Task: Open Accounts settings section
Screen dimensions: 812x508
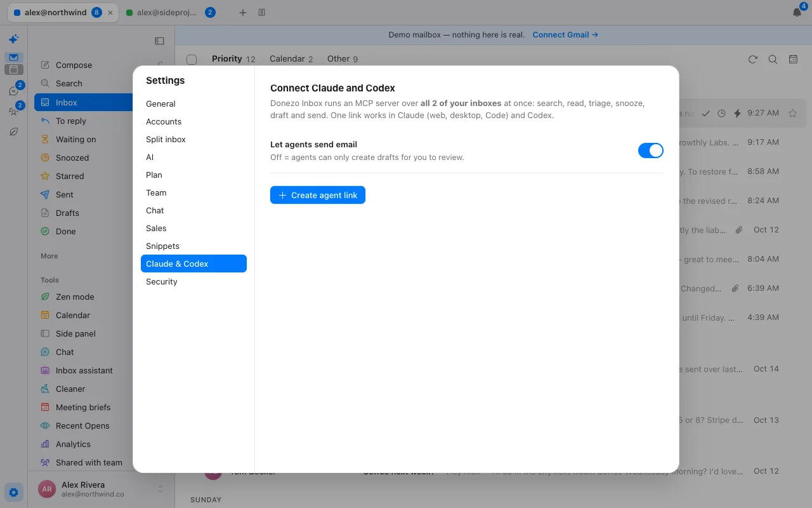Action: (193, 121)
